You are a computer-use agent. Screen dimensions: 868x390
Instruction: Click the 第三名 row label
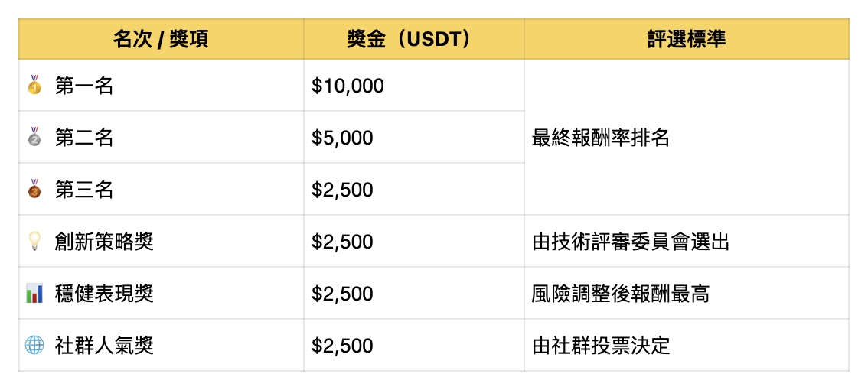point(84,190)
